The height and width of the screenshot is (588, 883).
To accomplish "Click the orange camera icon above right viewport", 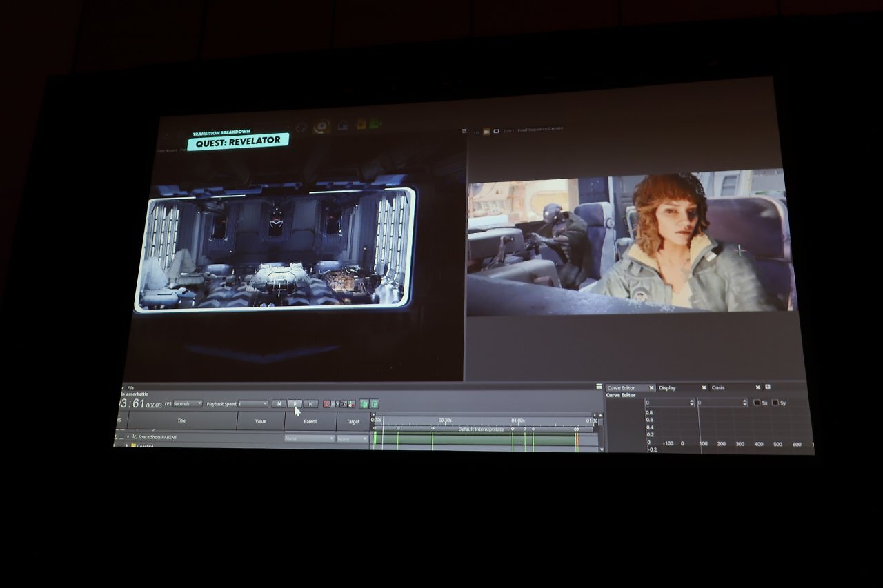I will point(486,130).
